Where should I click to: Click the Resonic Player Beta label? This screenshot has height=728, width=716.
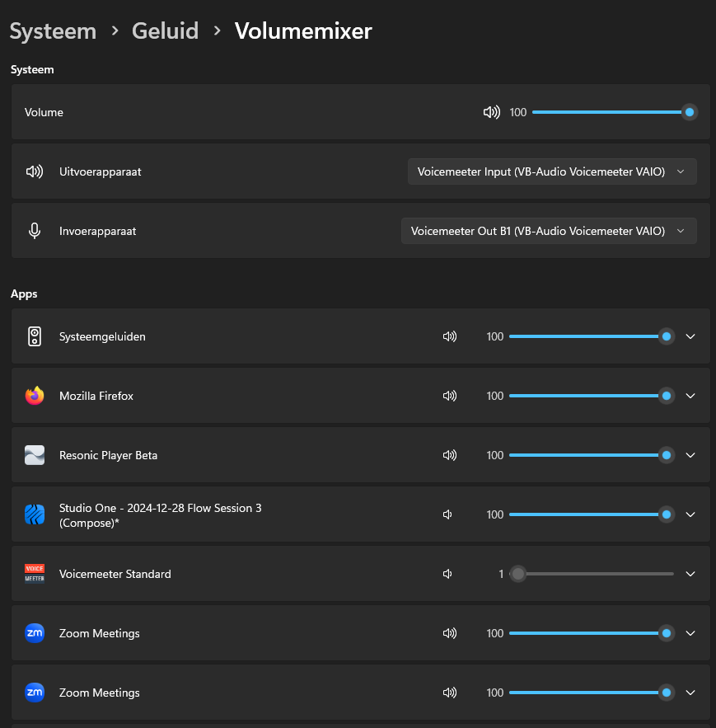coord(108,455)
